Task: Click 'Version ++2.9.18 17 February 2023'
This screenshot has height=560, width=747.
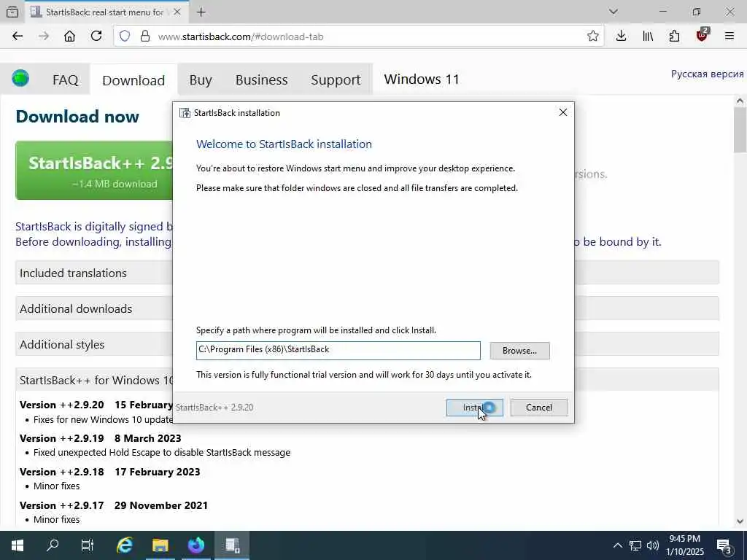Action: click(110, 472)
